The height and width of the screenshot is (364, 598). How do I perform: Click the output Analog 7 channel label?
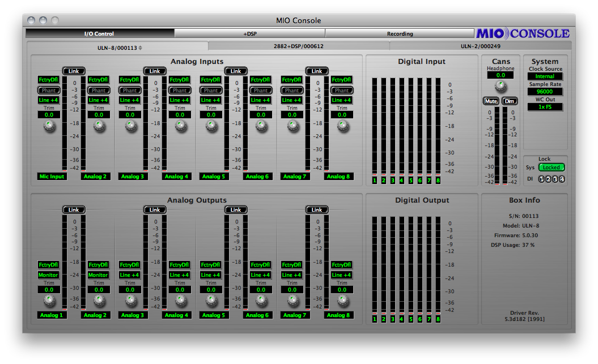294,315
